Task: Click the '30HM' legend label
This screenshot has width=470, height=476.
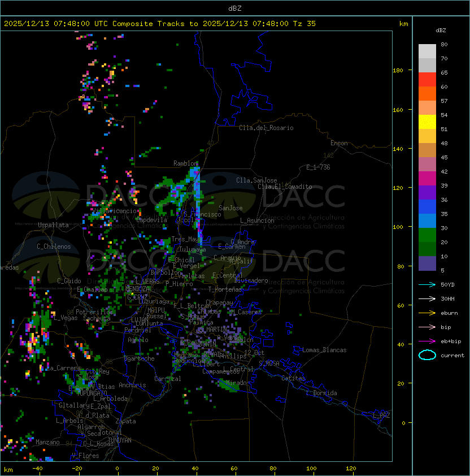Action: point(447,298)
